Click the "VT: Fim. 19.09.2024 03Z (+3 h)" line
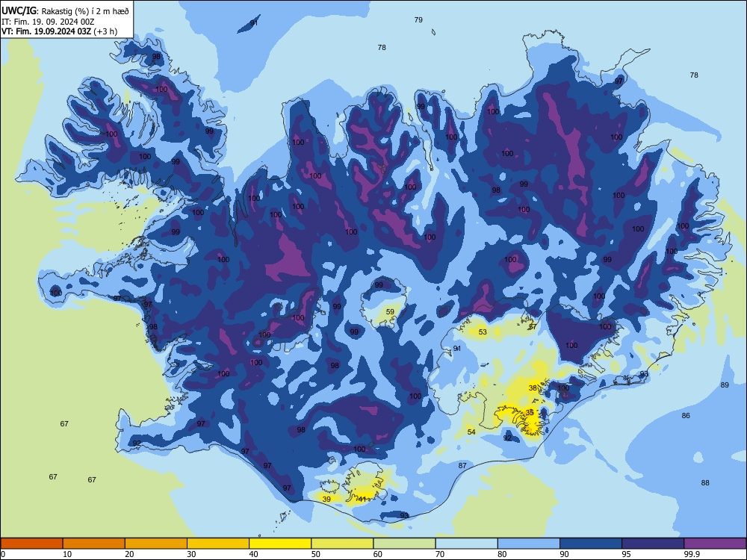 pos(60,32)
